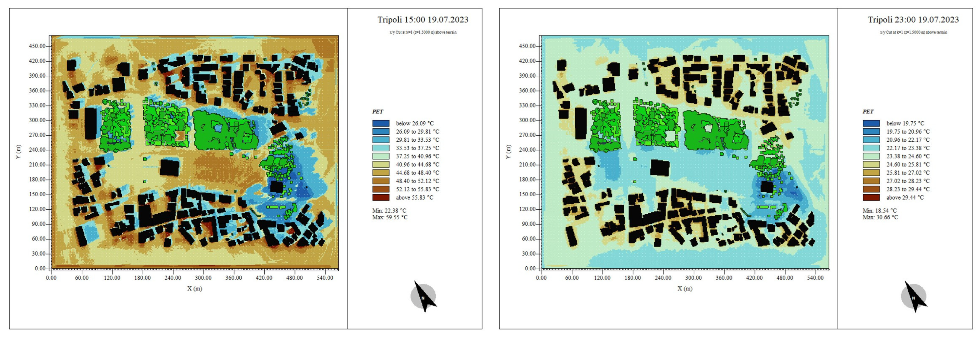Click the 'below 26.09 °C' dark blue swatch

[x=380, y=123]
